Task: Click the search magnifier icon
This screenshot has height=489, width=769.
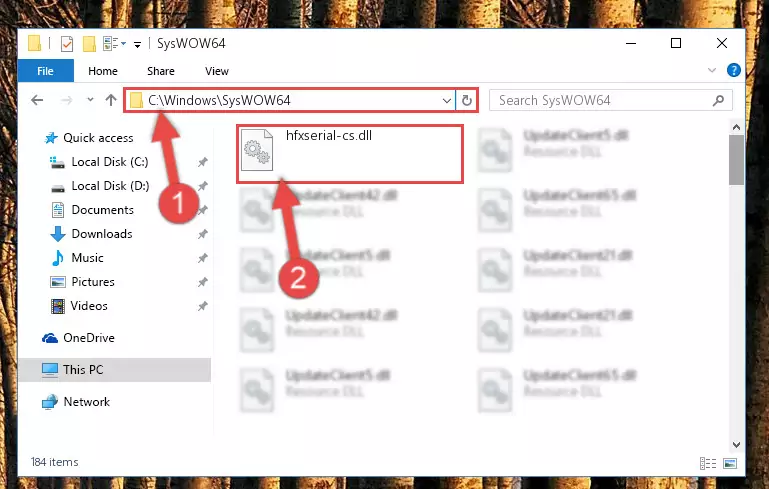Action: coord(718,101)
